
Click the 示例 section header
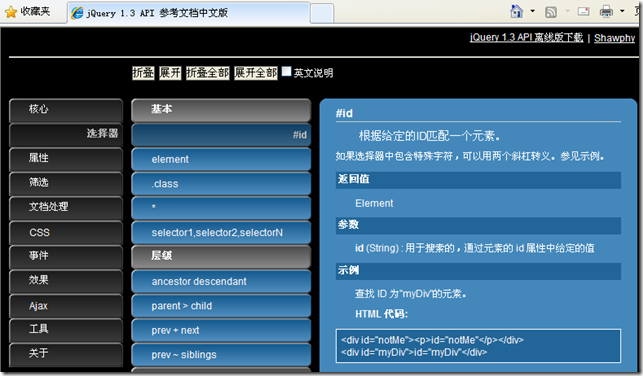click(478, 271)
